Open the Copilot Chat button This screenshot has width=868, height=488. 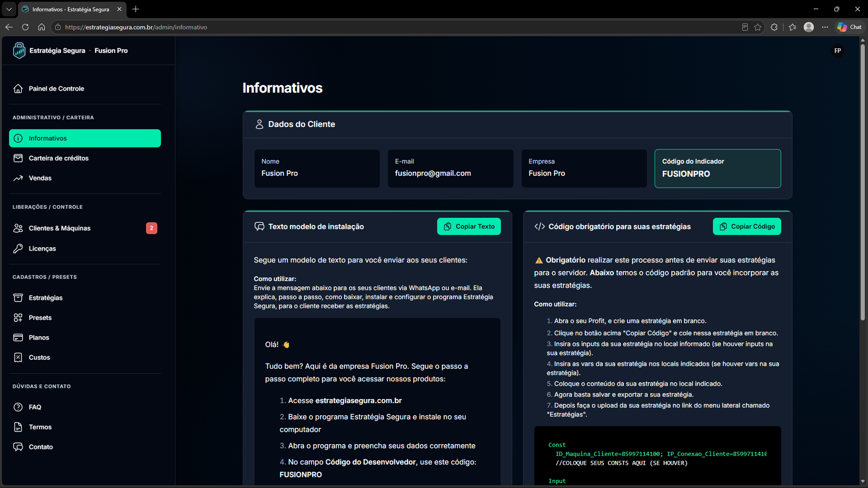pyautogui.click(x=850, y=27)
